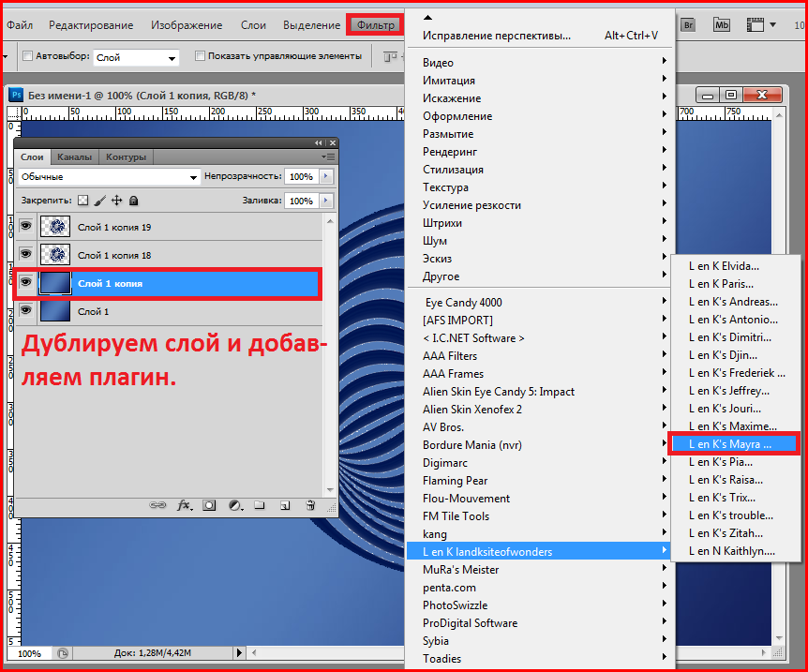Viewport: 808px width, 672px height.
Task: Click the status bar preview icon
Action: (x=63, y=653)
